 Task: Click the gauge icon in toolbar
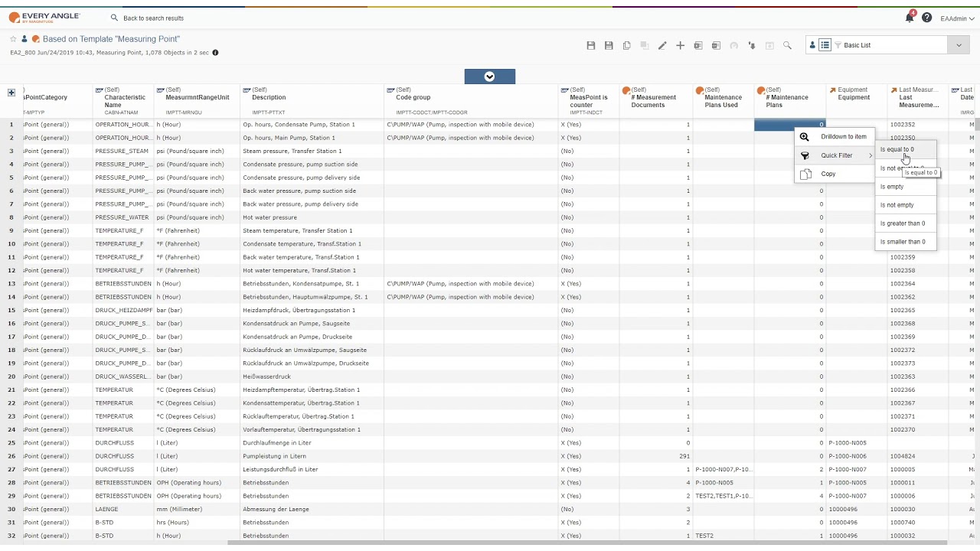click(x=733, y=46)
